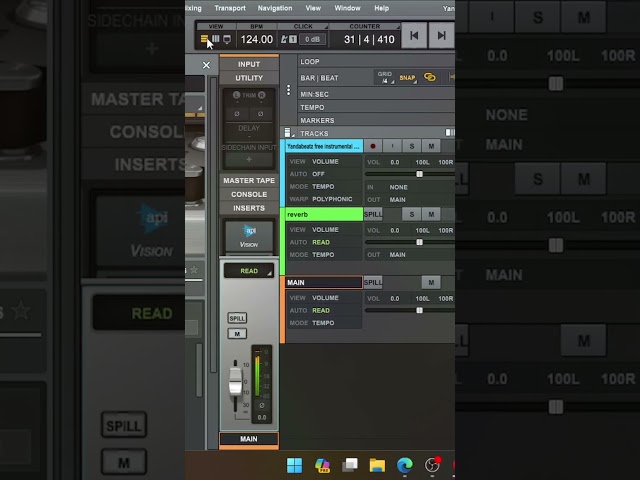The image size is (640, 480).
Task: Invert left channel phase in Utility
Action: [x=237, y=113]
